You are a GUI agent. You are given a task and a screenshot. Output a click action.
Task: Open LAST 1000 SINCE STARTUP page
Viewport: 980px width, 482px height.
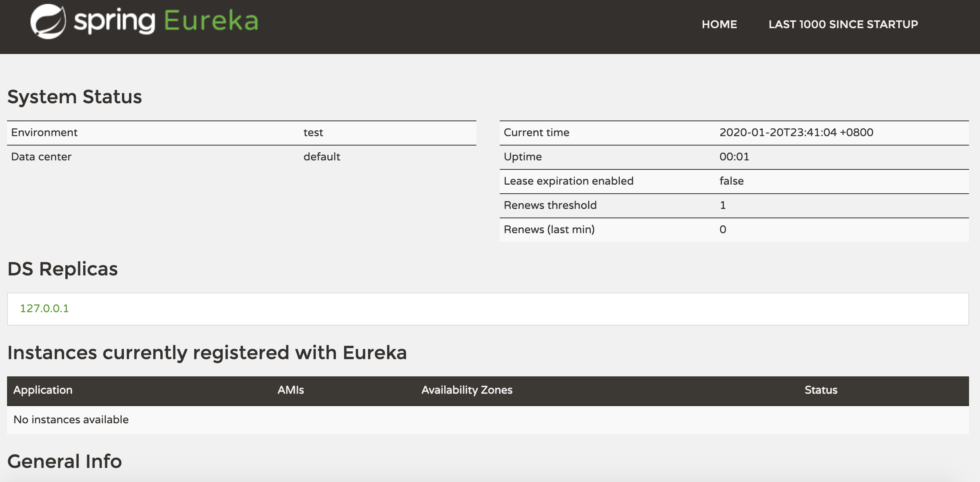(x=843, y=24)
